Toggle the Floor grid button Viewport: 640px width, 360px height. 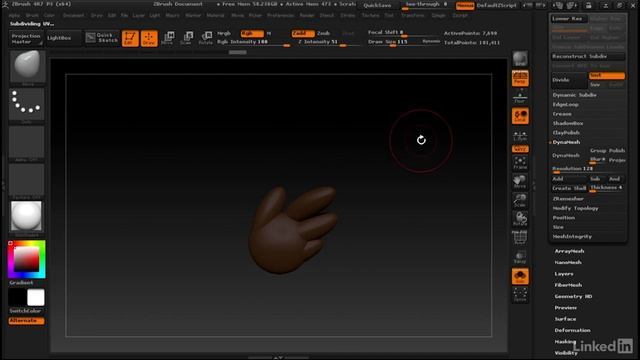[x=520, y=97]
